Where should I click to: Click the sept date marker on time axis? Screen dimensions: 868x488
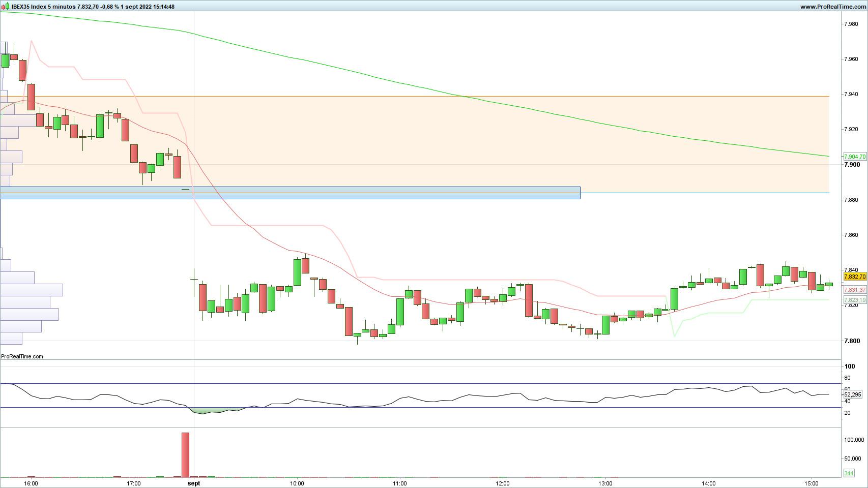click(194, 483)
